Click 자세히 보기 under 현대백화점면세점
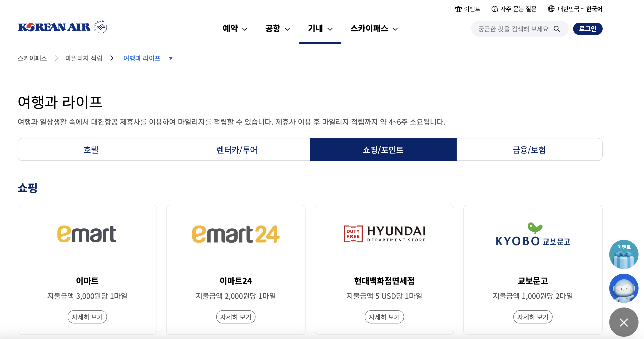 384,317
